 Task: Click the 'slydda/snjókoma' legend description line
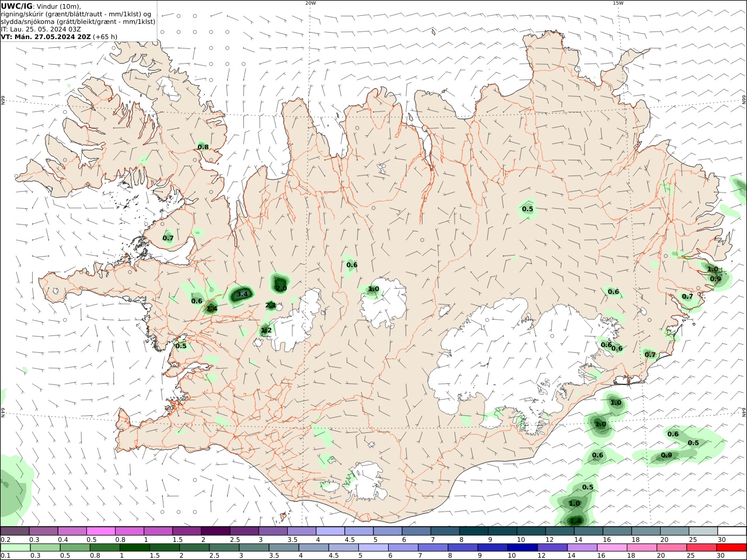click(x=78, y=22)
